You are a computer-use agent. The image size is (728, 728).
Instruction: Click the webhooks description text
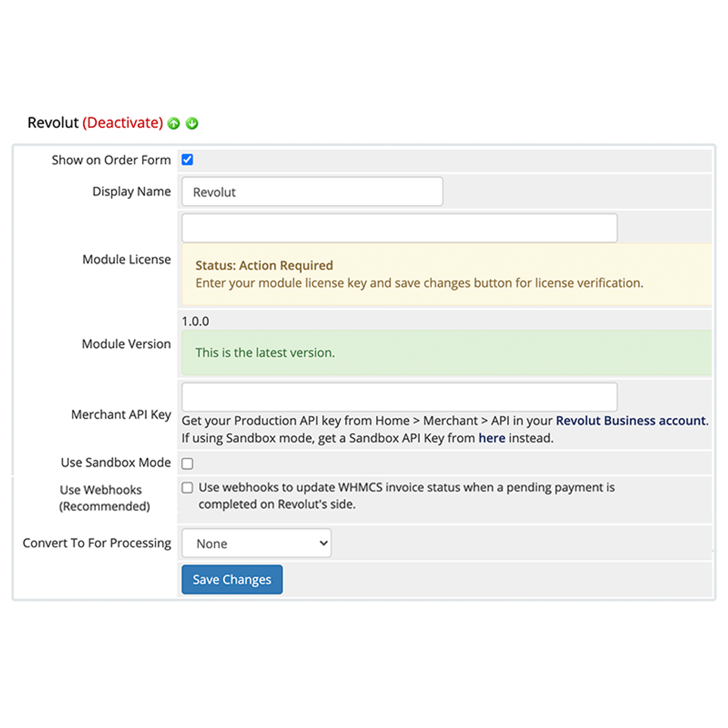[406, 496]
